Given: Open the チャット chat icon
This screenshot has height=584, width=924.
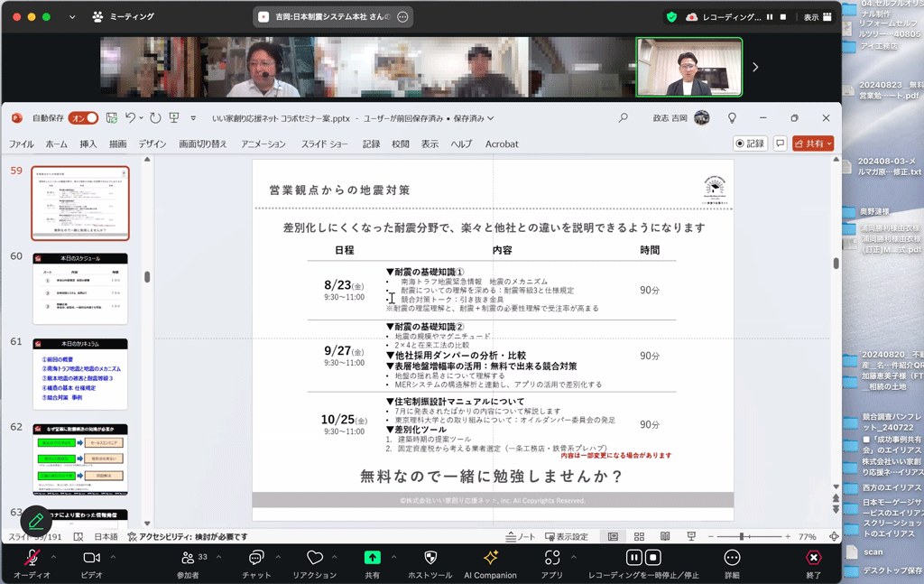Looking at the screenshot, I should tap(256, 559).
